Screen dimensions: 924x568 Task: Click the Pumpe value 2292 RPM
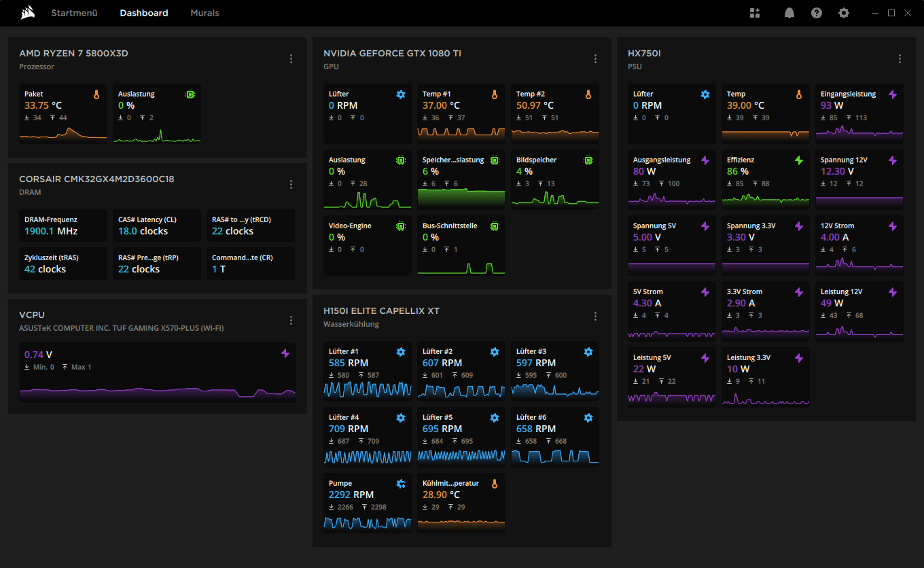click(x=351, y=495)
